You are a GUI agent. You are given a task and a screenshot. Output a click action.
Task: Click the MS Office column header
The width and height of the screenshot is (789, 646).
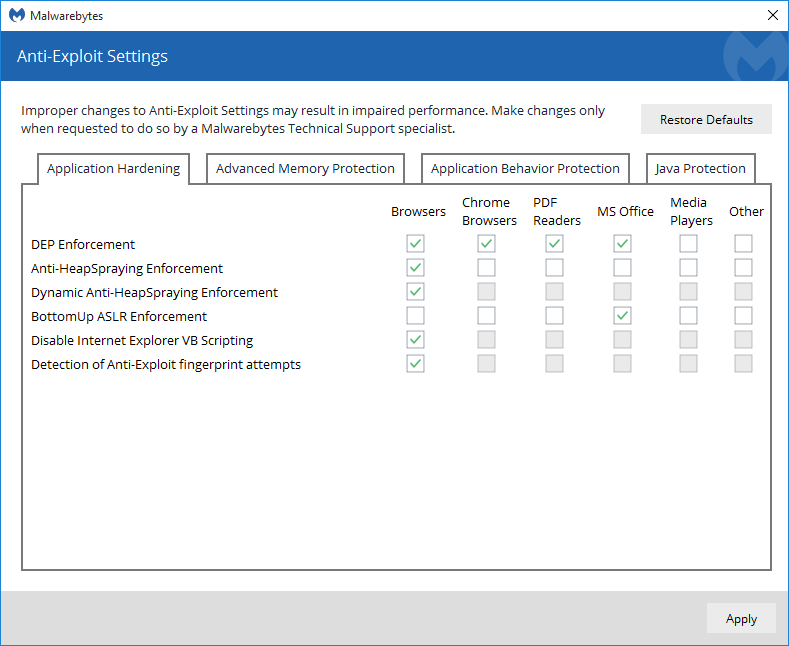coord(625,211)
